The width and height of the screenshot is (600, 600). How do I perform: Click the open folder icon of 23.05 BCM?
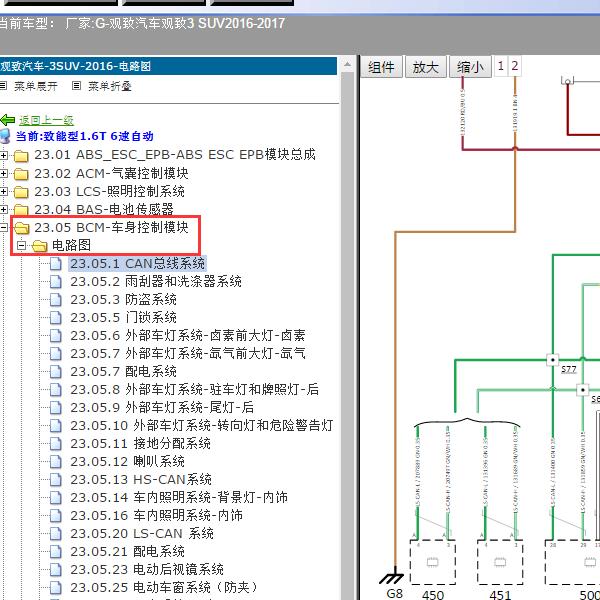click(21, 228)
